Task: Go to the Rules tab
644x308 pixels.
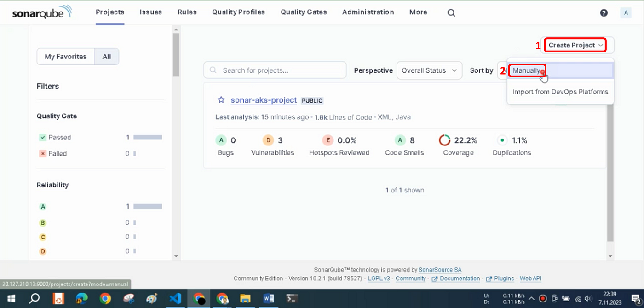Action: click(x=187, y=12)
